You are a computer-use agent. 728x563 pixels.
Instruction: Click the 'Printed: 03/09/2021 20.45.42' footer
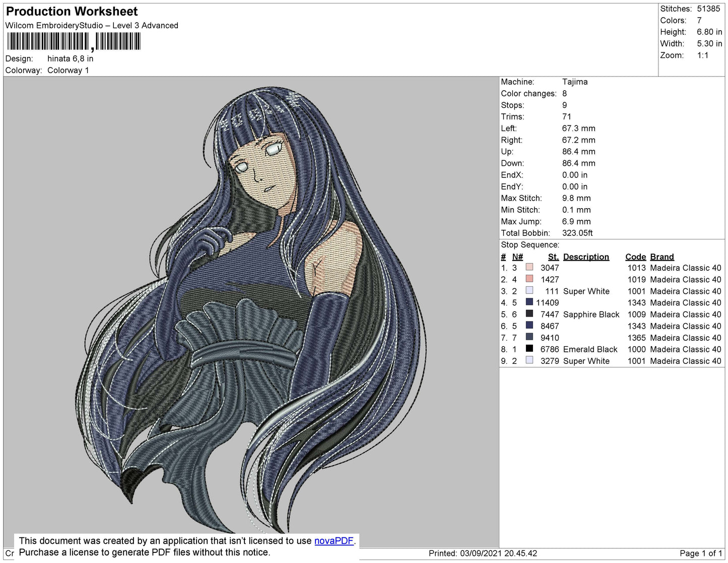click(x=483, y=553)
